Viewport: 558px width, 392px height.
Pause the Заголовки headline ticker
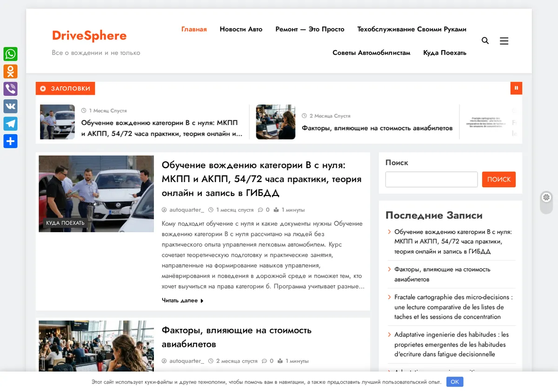(x=516, y=88)
